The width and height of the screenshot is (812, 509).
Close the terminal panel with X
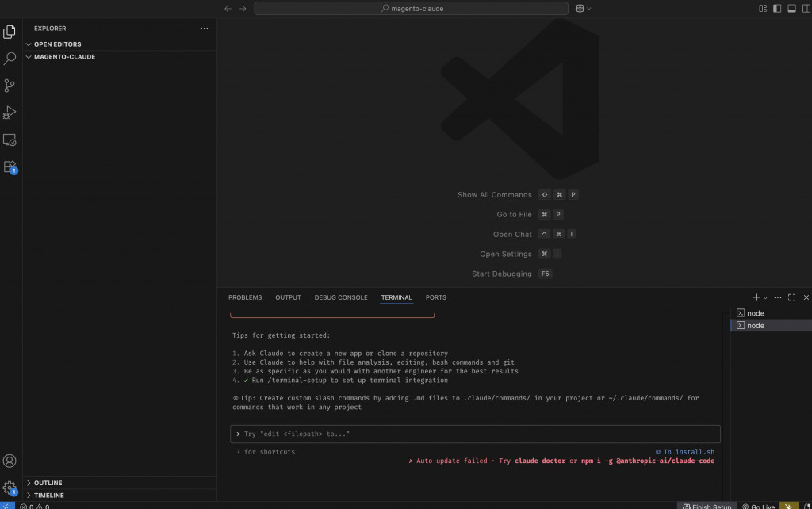(x=806, y=297)
